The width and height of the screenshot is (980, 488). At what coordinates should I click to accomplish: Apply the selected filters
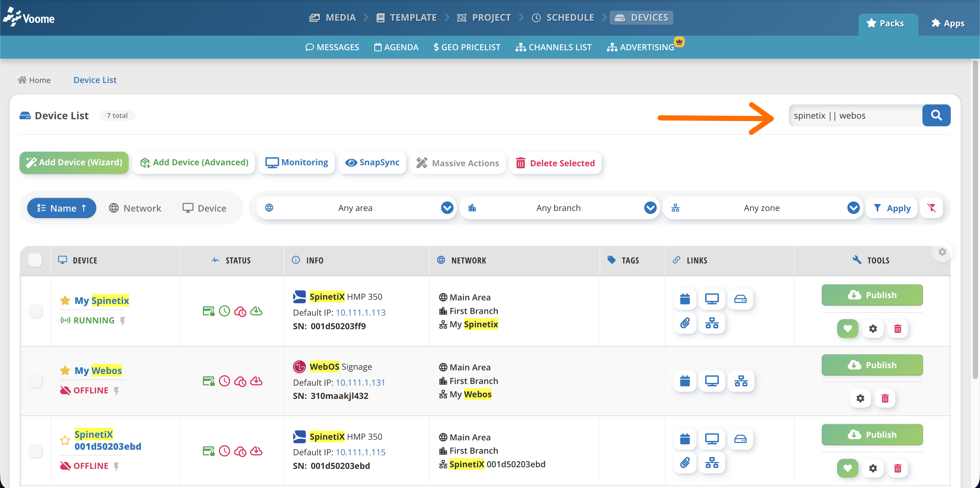pyautogui.click(x=892, y=208)
